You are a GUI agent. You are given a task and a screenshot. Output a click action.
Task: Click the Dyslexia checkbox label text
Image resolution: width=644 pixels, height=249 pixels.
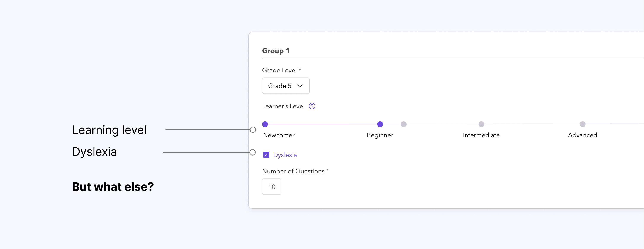[x=285, y=155]
